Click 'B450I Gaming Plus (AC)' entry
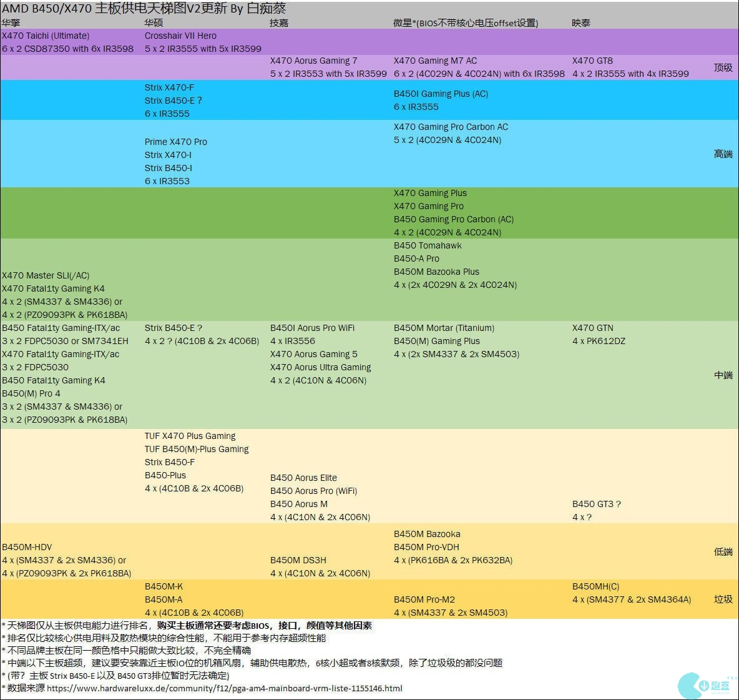 pos(441,94)
